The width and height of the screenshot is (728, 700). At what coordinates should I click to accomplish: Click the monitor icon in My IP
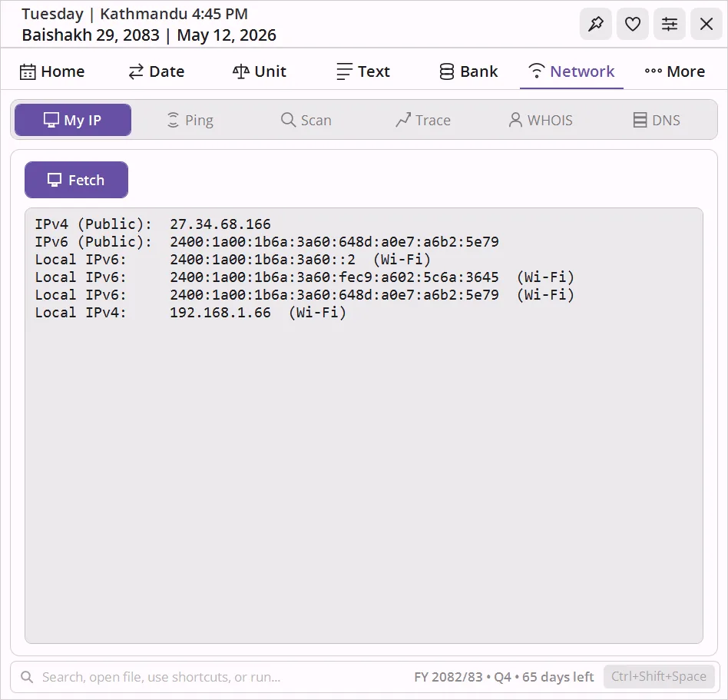pos(51,120)
